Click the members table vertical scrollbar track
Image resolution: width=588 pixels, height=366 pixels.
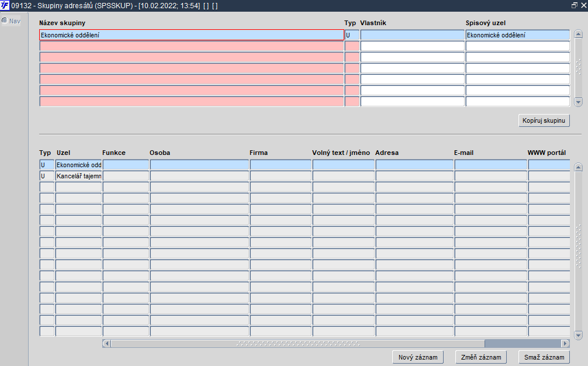click(x=578, y=251)
